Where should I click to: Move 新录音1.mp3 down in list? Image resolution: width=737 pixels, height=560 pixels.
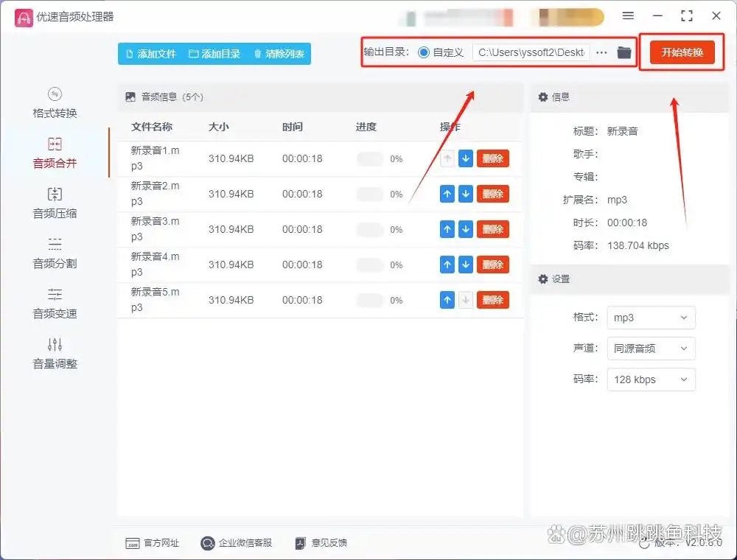tap(465, 159)
